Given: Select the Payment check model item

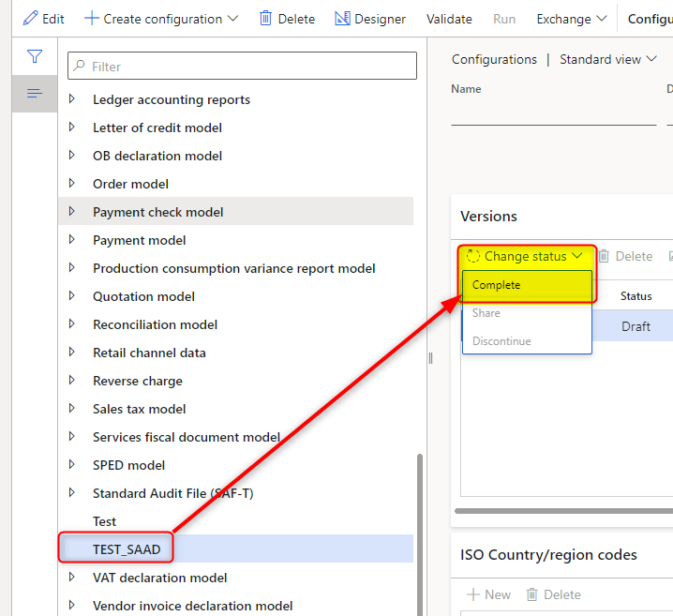Looking at the screenshot, I should (x=157, y=212).
